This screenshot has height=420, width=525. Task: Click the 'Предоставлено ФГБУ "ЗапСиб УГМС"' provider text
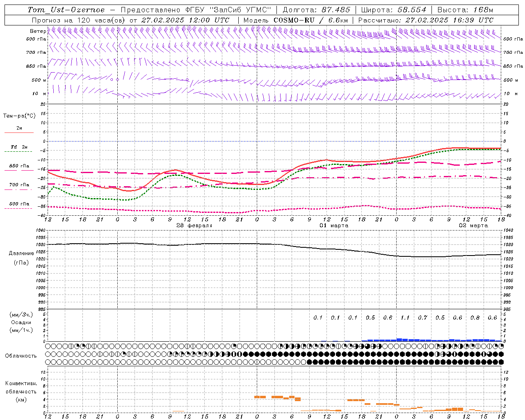(x=196, y=10)
